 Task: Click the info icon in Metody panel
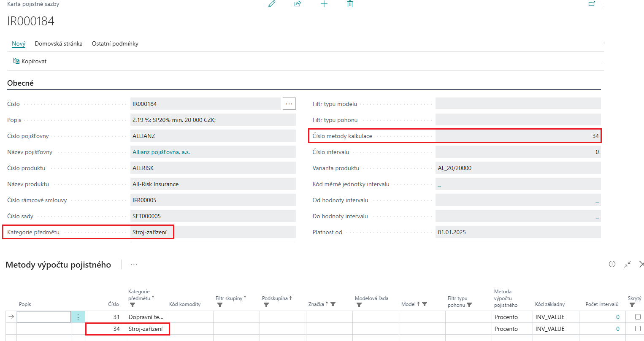[x=612, y=264]
